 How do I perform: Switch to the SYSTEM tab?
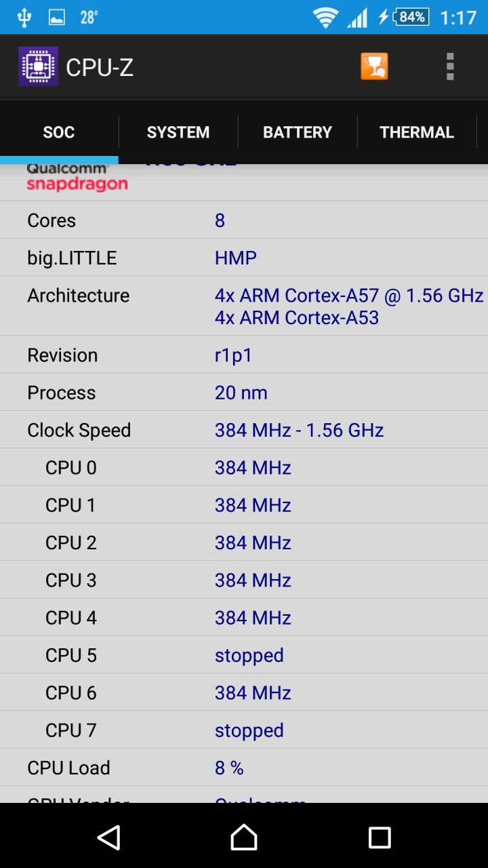click(178, 132)
